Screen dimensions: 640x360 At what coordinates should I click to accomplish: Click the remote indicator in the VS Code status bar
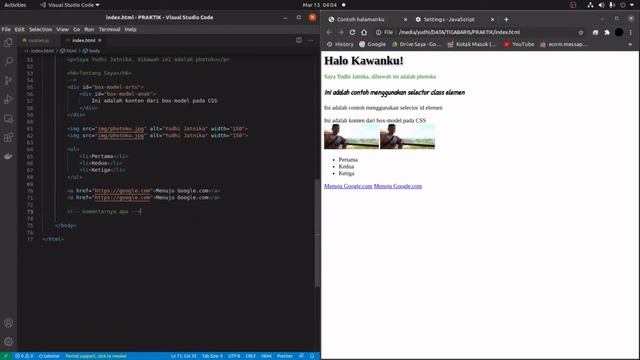5,356
